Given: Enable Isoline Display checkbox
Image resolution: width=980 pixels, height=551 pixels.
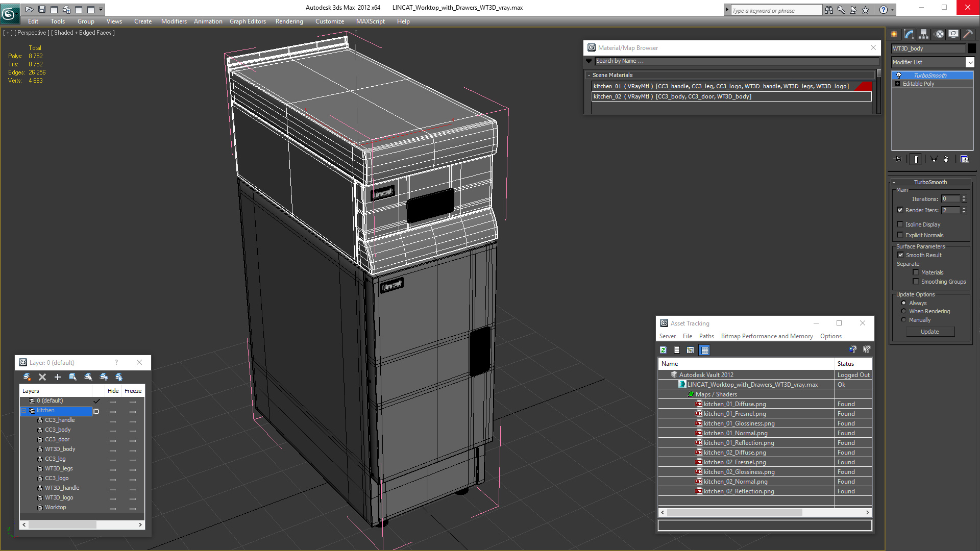Looking at the screenshot, I should pos(900,224).
